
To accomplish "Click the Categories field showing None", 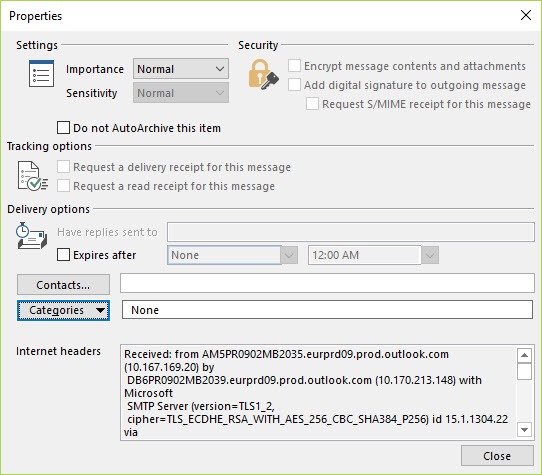I will [327, 309].
